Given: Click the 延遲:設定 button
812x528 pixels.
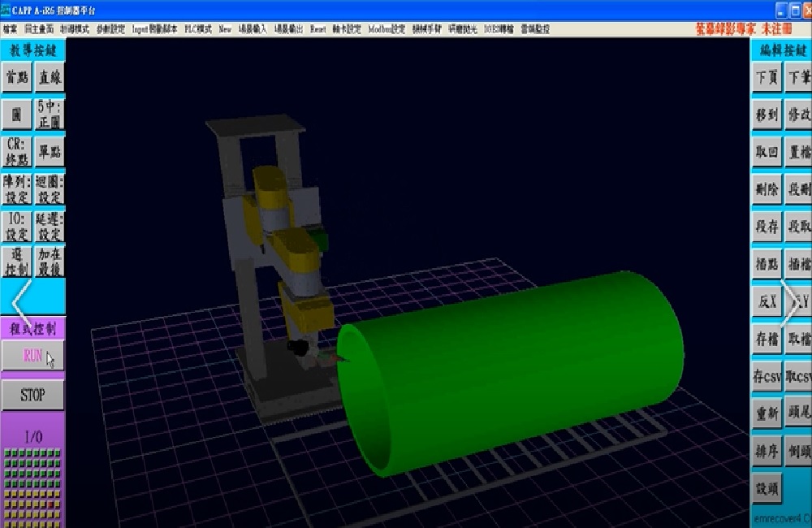Looking at the screenshot, I should point(50,227).
